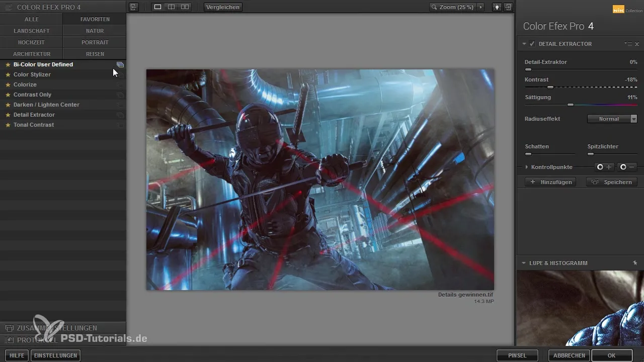Select the Architektur category tab
This screenshot has width=644, height=362.
pyautogui.click(x=31, y=54)
